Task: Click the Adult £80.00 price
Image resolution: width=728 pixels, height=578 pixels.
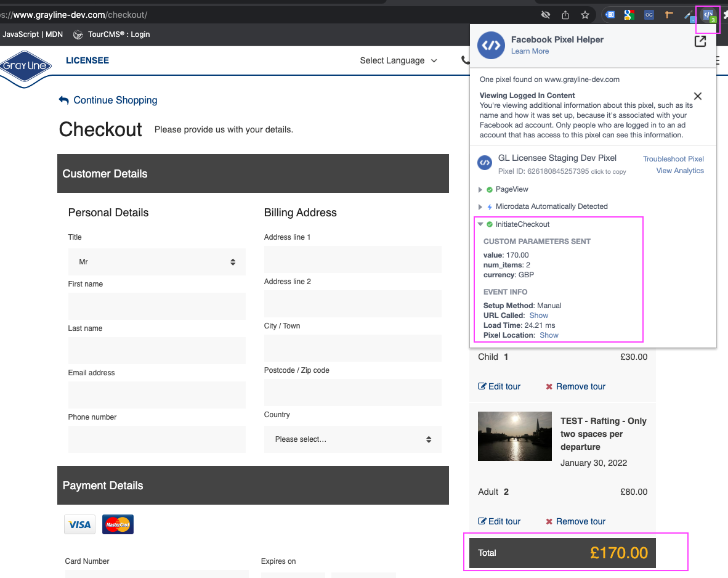Action: (634, 492)
